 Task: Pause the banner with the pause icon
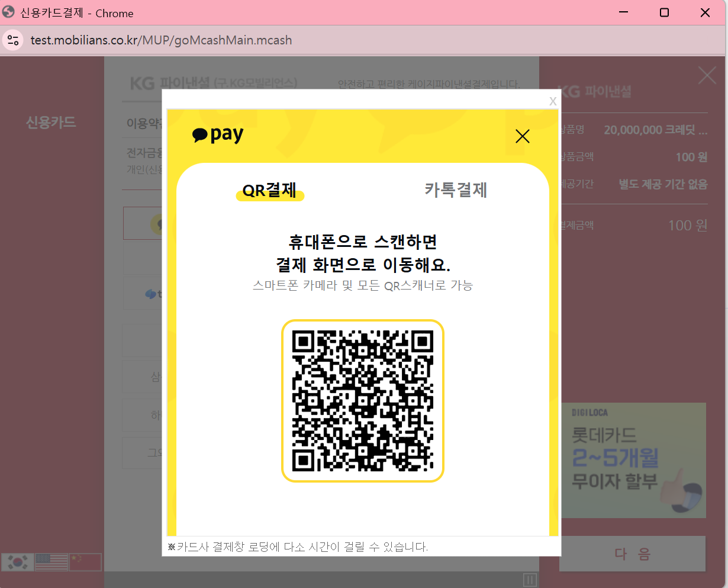tap(530, 580)
